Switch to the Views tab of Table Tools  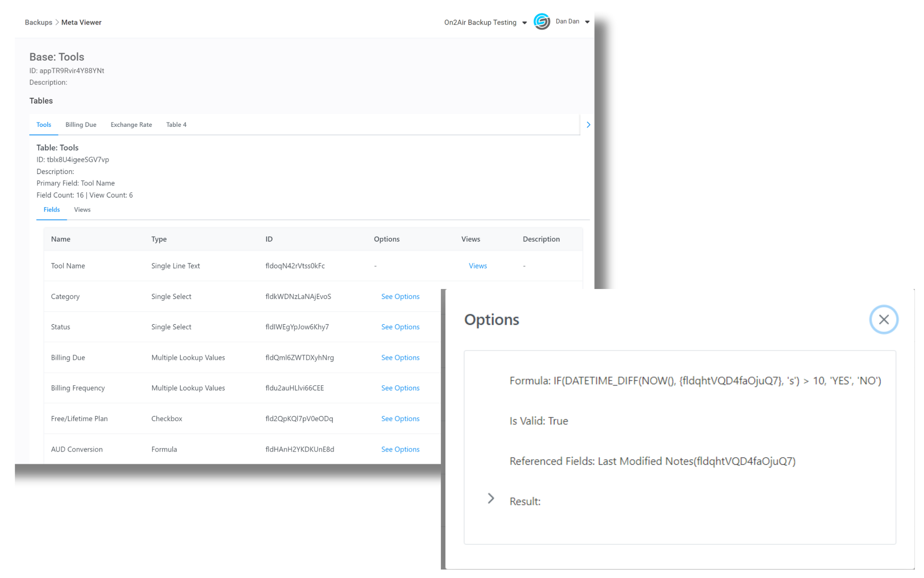coord(82,209)
